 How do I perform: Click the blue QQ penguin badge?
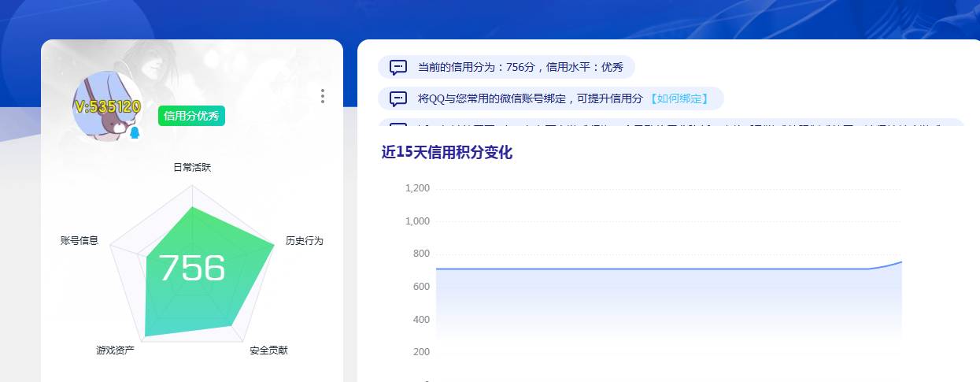pyautogui.click(x=135, y=132)
